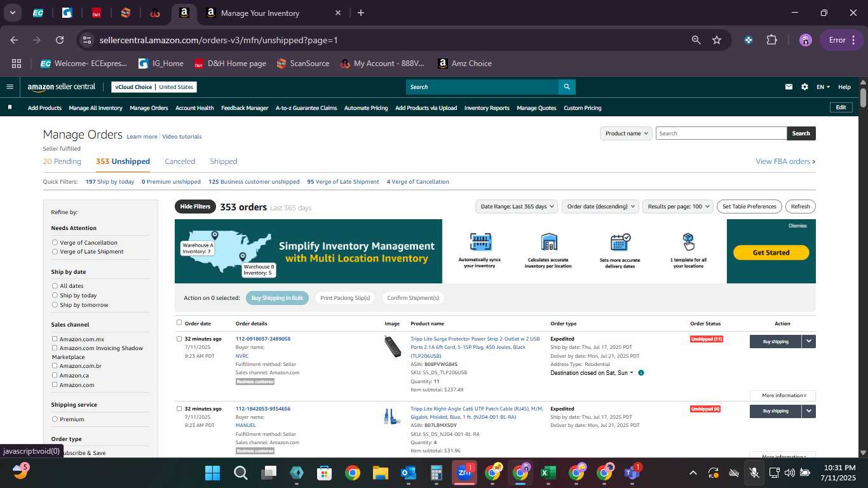Open the mail messages envelope icon

coord(789,87)
